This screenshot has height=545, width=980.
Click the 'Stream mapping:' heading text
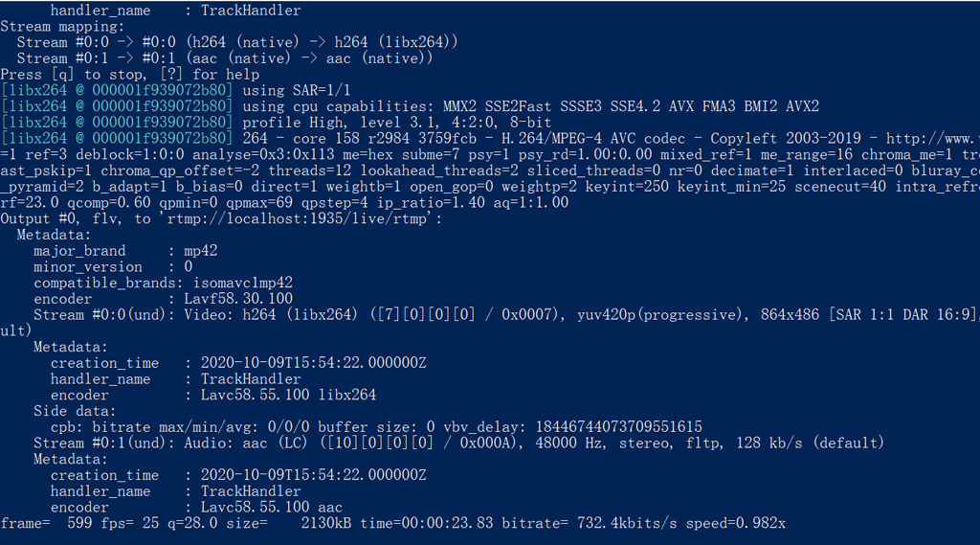[62, 26]
